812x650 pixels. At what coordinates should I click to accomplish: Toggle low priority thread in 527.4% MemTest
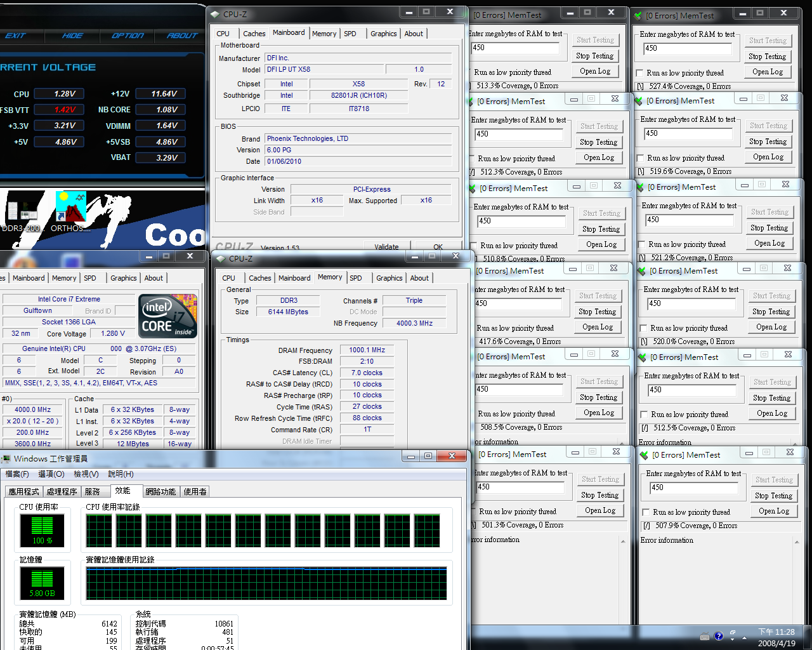[640, 73]
